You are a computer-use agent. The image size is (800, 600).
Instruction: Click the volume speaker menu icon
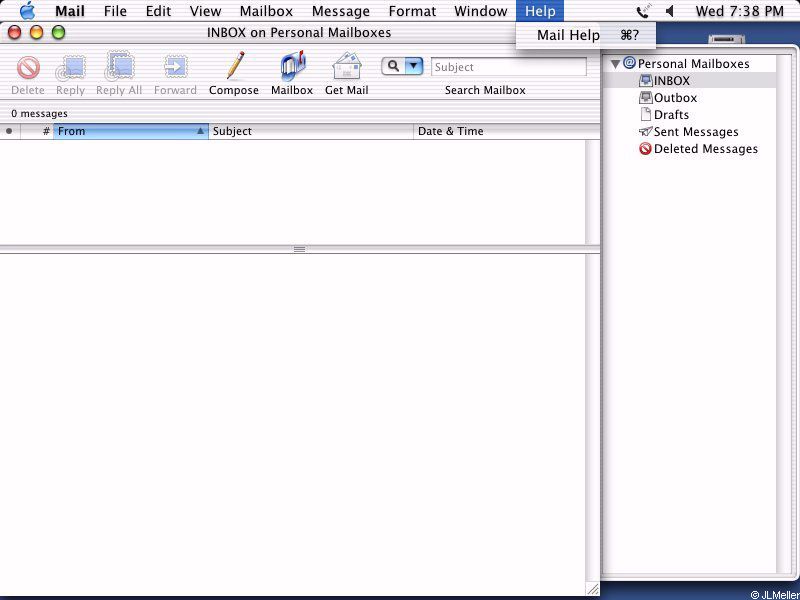pos(670,11)
